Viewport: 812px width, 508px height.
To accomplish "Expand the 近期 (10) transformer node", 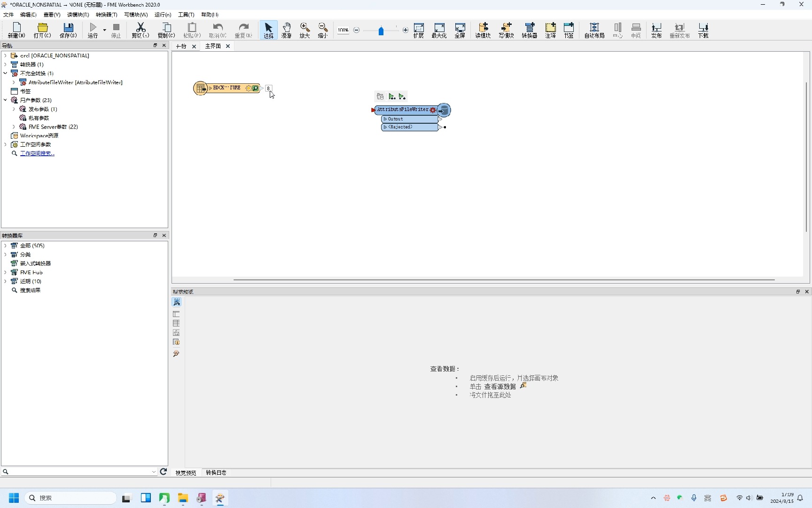I will click(x=5, y=281).
